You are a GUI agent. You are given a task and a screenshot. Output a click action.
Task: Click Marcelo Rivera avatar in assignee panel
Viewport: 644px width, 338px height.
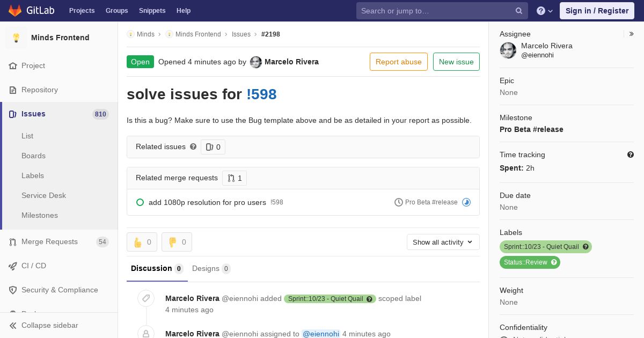coord(508,50)
